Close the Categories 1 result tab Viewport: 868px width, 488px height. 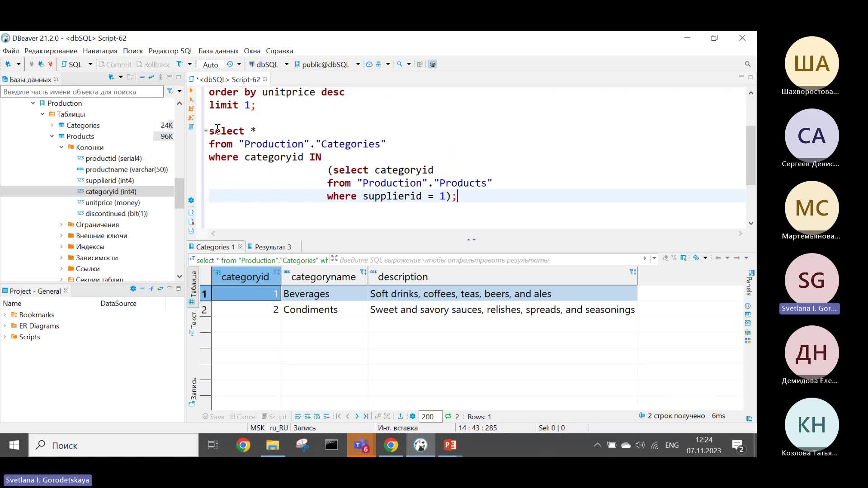(241, 247)
